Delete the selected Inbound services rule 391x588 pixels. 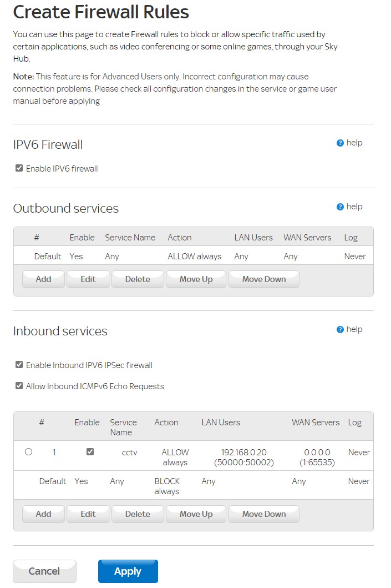[138, 514]
